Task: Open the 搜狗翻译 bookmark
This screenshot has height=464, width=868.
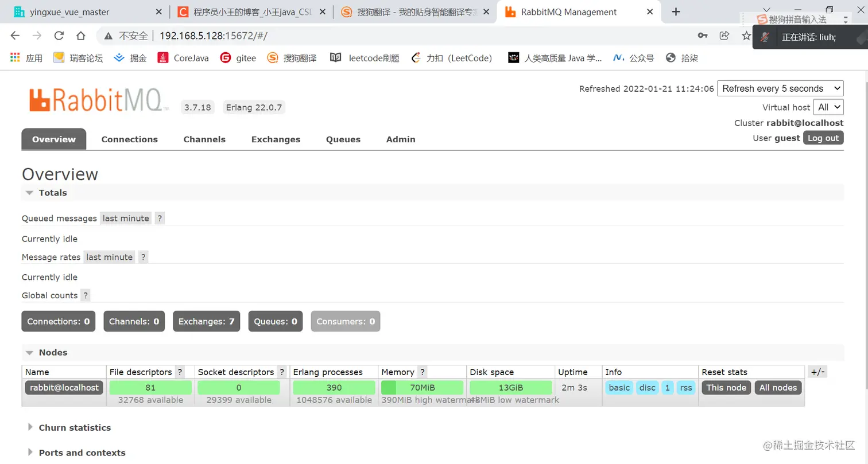Action: click(x=292, y=58)
